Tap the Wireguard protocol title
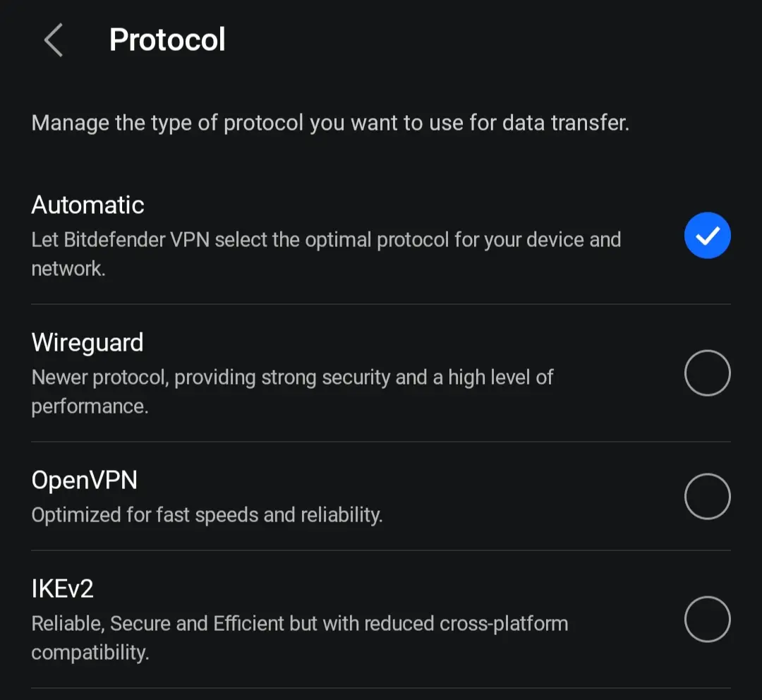The width and height of the screenshot is (762, 700). click(x=87, y=343)
